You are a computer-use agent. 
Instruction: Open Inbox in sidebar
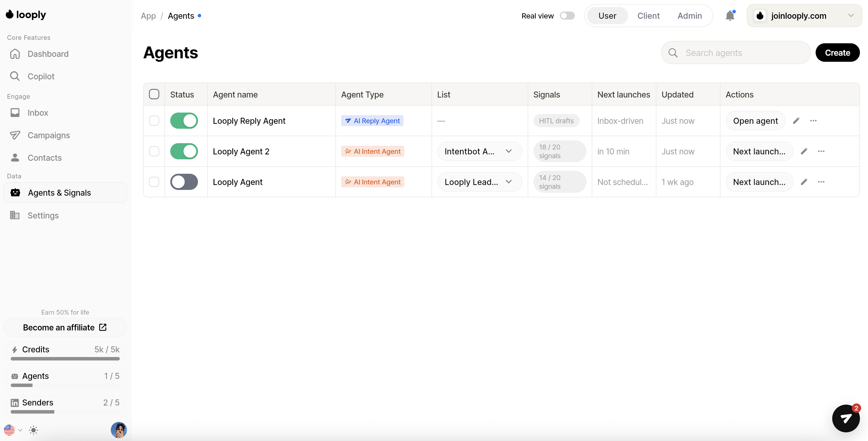coord(65,113)
